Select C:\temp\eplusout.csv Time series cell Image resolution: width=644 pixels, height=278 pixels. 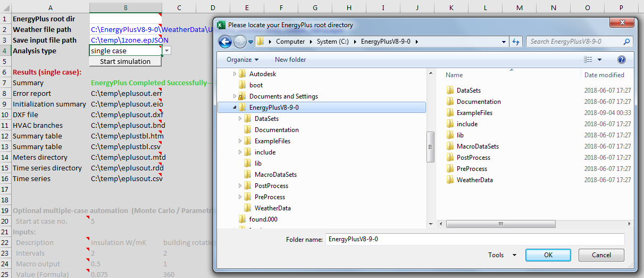click(x=127, y=178)
